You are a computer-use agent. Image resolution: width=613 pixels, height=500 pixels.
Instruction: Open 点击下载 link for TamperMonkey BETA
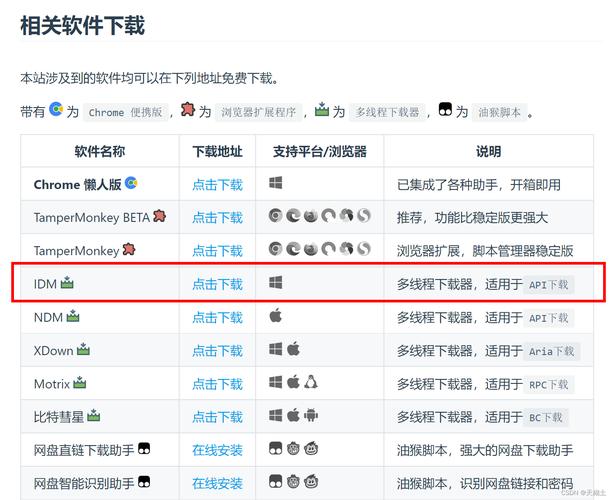click(217, 218)
